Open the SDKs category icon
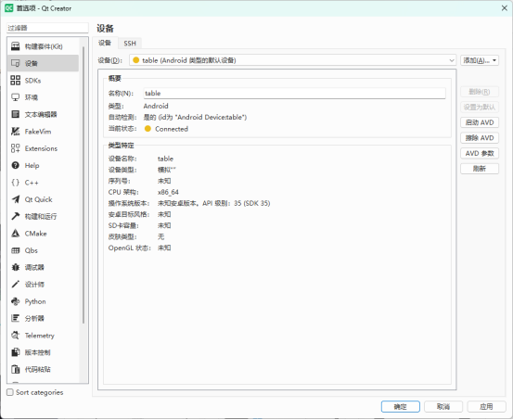 coord(16,80)
